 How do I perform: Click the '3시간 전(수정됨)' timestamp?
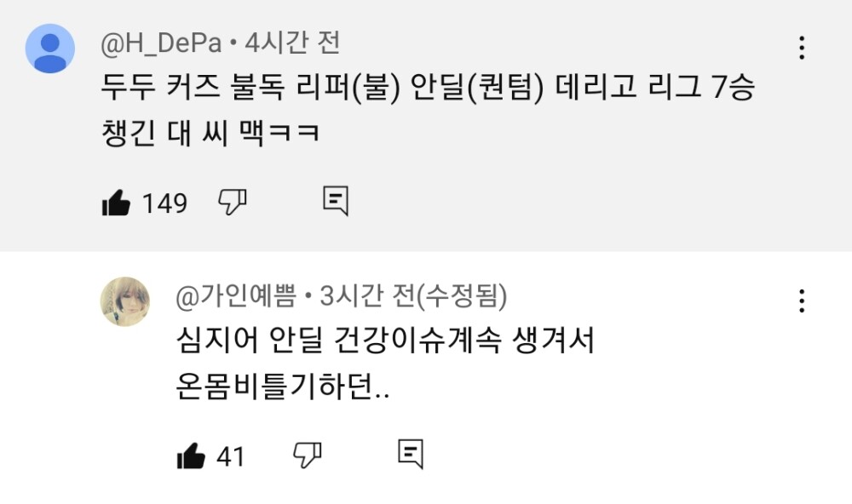point(413,296)
